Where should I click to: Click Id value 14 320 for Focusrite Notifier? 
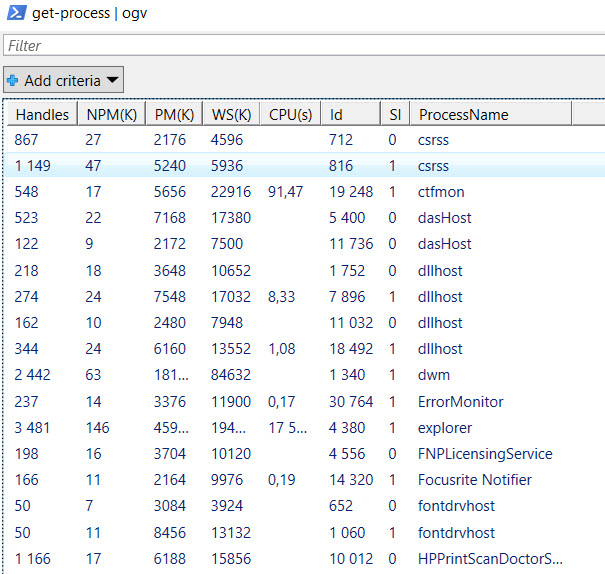tap(351, 480)
